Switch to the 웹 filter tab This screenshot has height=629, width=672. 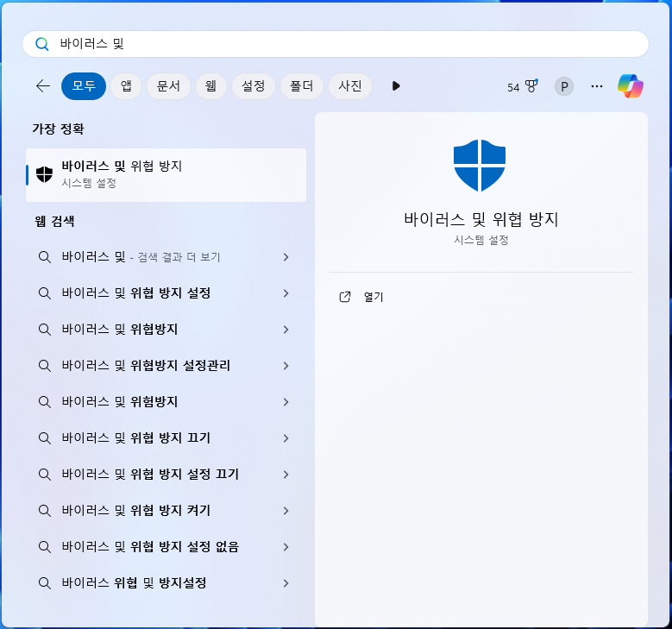210,86
